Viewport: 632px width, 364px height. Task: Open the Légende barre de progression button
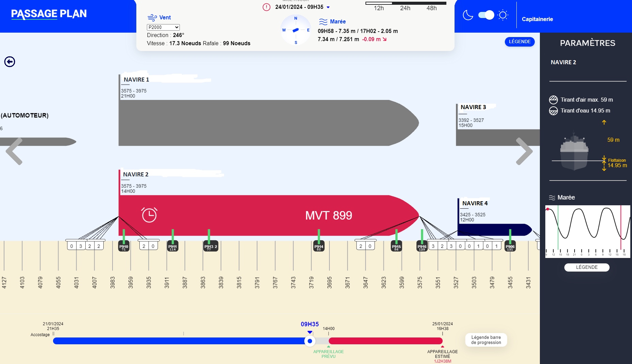[x=486, y=340]
